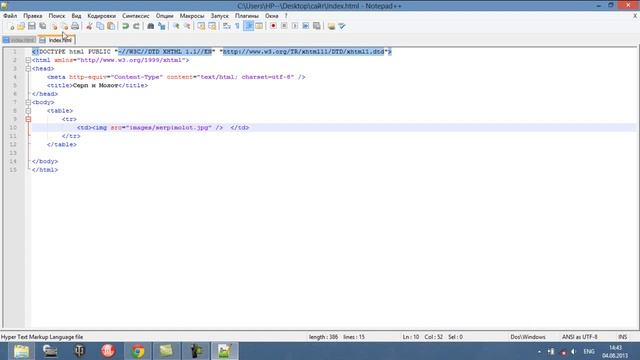Click the Stop Recording macro icon
Screen dimensions: 640x360
click(284, 26)
